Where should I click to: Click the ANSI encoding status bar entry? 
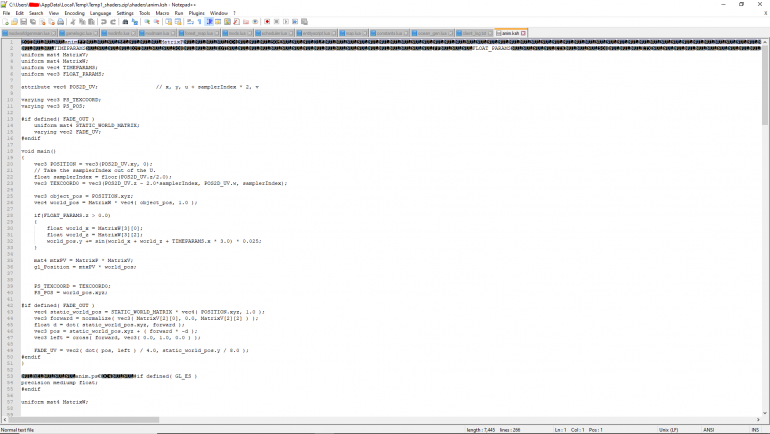tap(708, 430)
